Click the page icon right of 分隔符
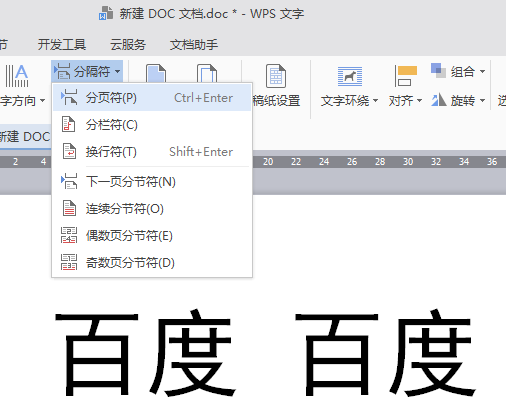The image size is (506, 414). pos(156,73)
